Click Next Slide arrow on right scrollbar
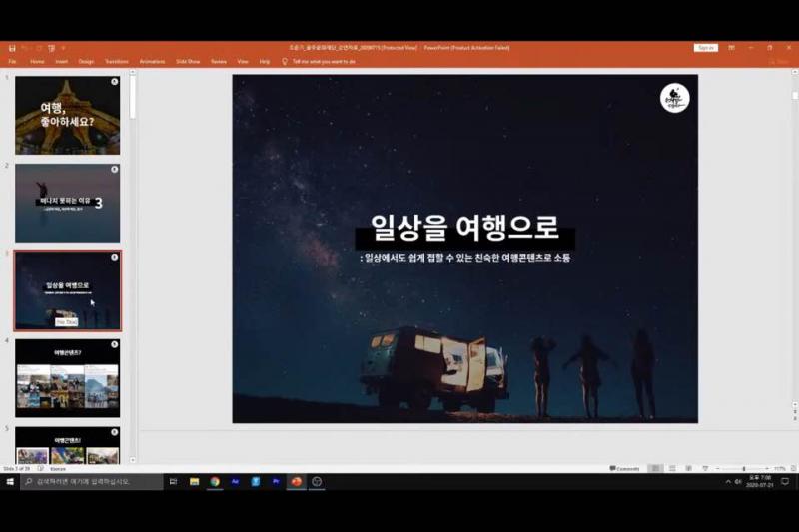This screenshot has width=799, height=532. tap(795, 418)
